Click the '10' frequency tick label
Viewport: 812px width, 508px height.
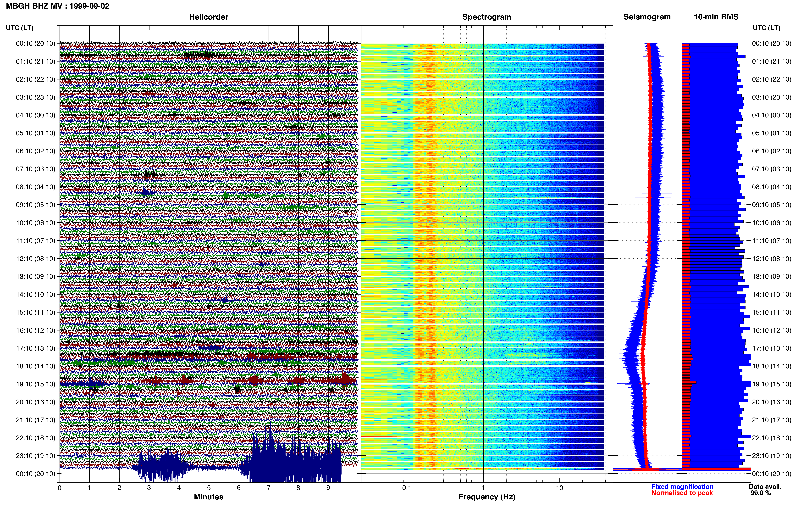559,488
